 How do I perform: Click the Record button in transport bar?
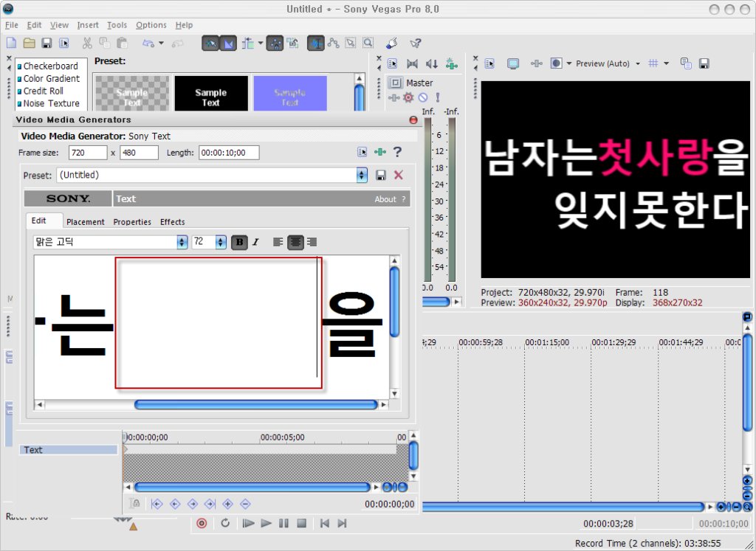(x=202, y=523)
